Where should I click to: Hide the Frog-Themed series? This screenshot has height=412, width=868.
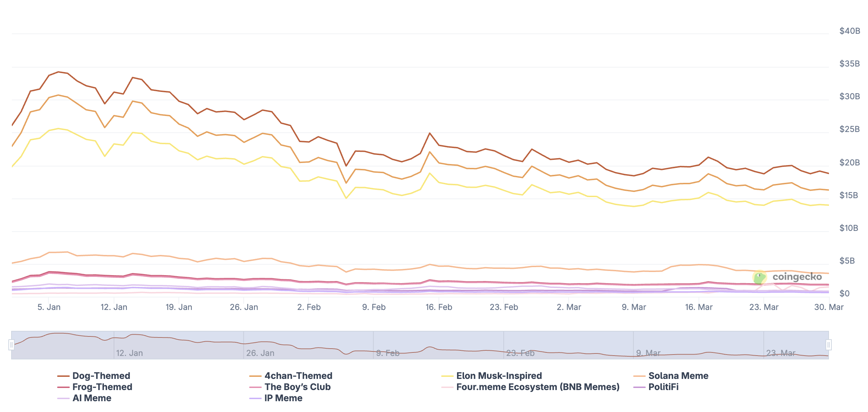tap(102, 387)
